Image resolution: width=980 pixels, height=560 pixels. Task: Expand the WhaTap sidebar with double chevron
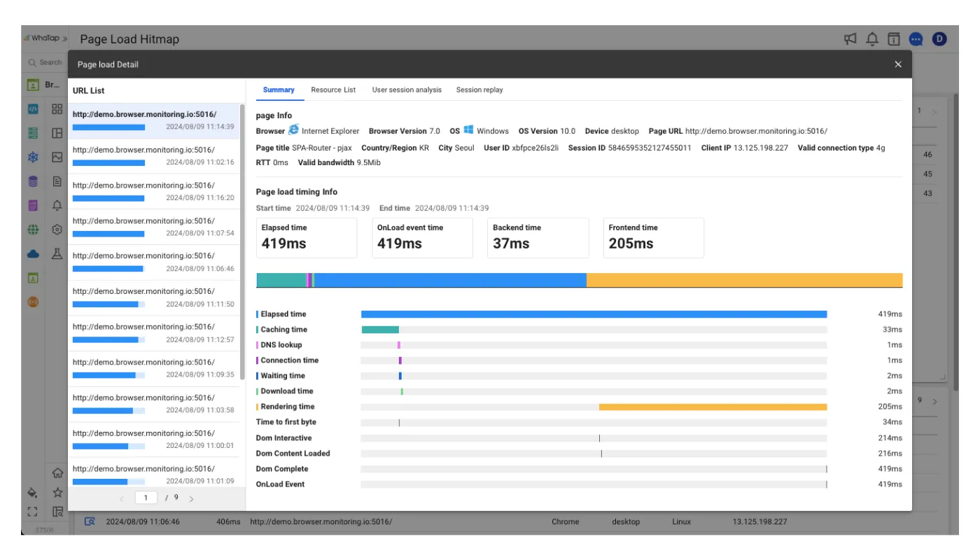point(65,38)
